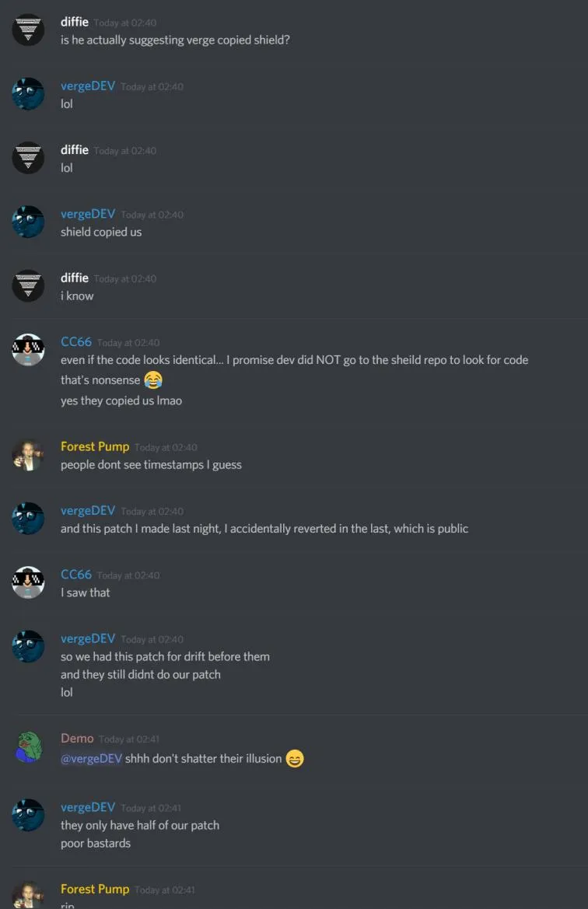The width and height of the screenshot is (588, 909).
Task: Click Forest Pump's avatar on the timestamps message
Action: [x=28, y=454]
